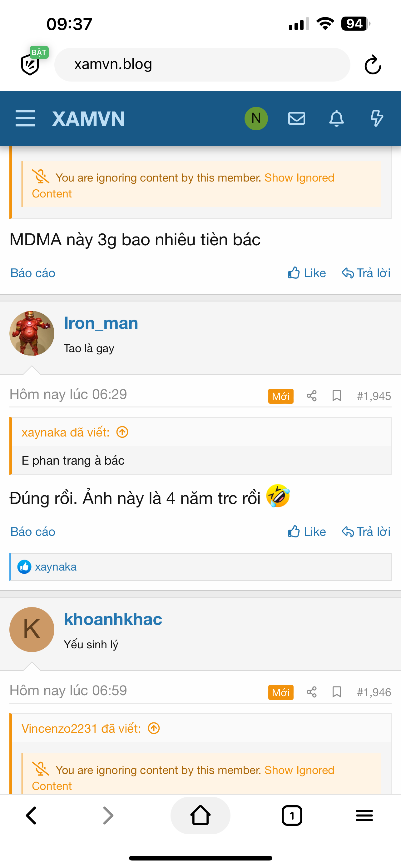Bookmark post #1,946
Viewport: 401px width, 868px height.
(x=337, y=692)
